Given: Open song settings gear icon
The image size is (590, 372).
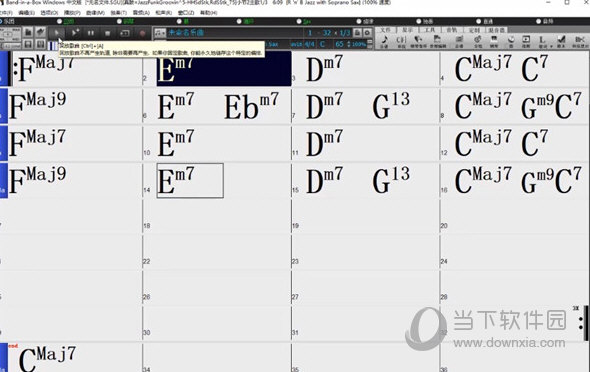Looking at the screenshot, I should point(367,33).
